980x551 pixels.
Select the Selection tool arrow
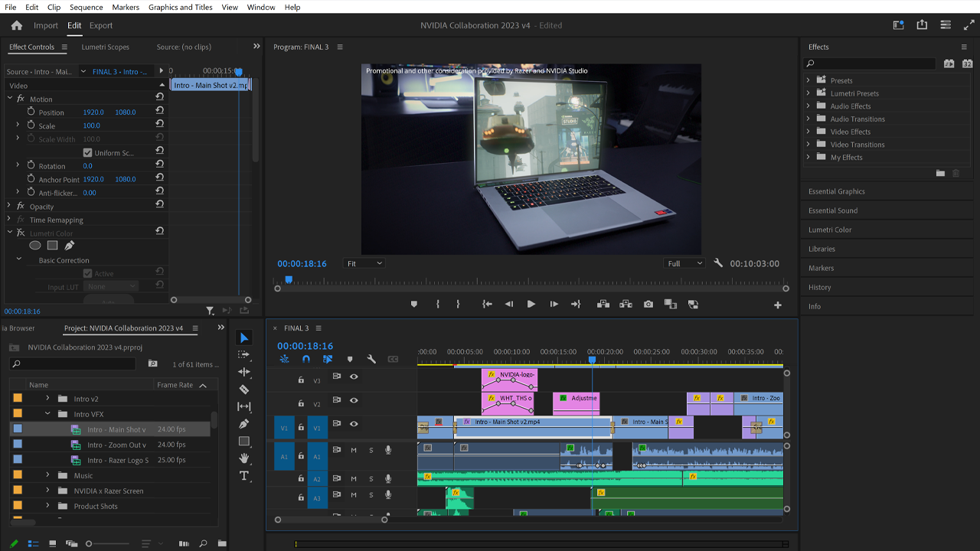click(243, 337)
